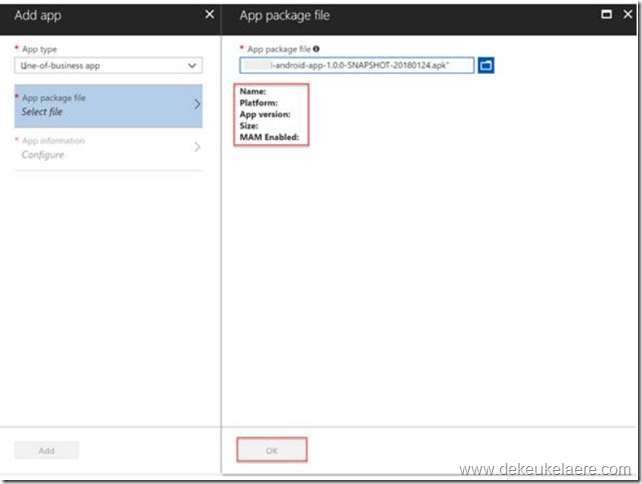642x484 pixels.
Task: Open the file browse folder icon
Action: [x=486, y=66]
